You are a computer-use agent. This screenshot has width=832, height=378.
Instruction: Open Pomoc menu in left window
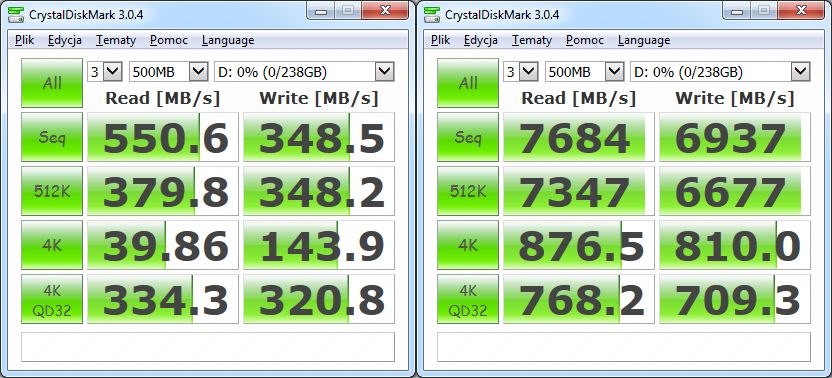click(169, 40)
